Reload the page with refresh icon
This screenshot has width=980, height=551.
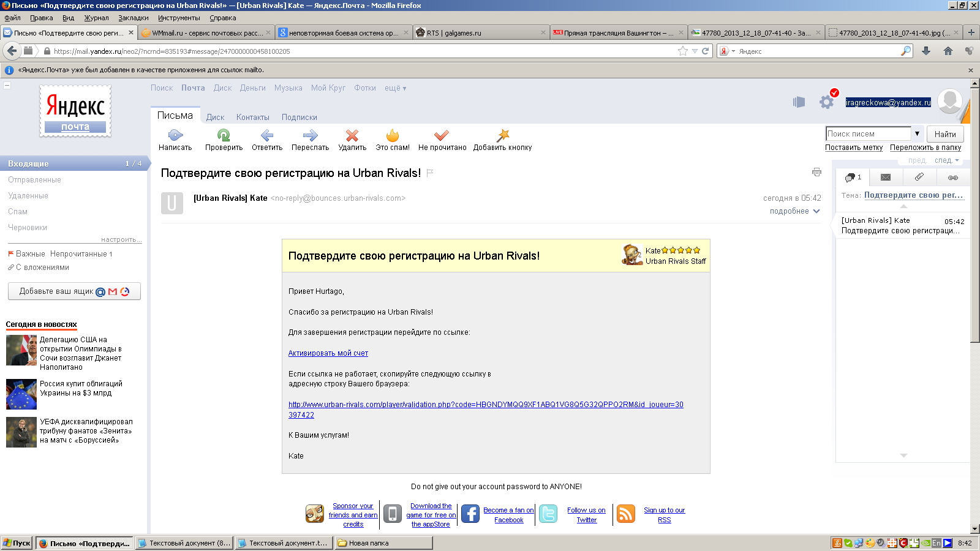point(705,51)
